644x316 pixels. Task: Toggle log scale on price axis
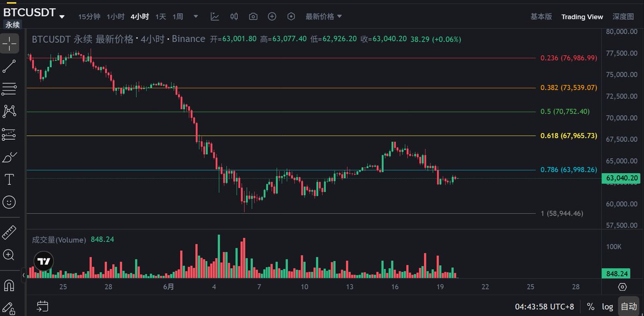[x=606, y=306]
